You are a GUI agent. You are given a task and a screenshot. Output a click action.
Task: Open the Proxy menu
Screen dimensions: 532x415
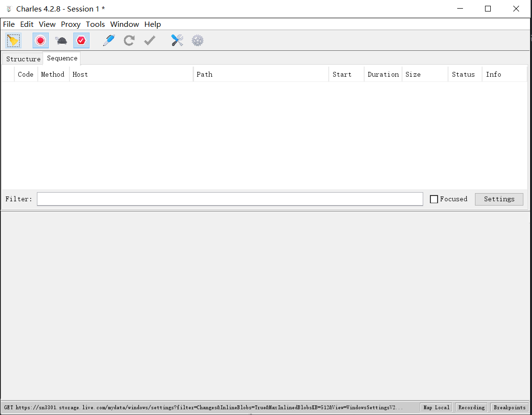pyautogui.click(x=70, y=24)
